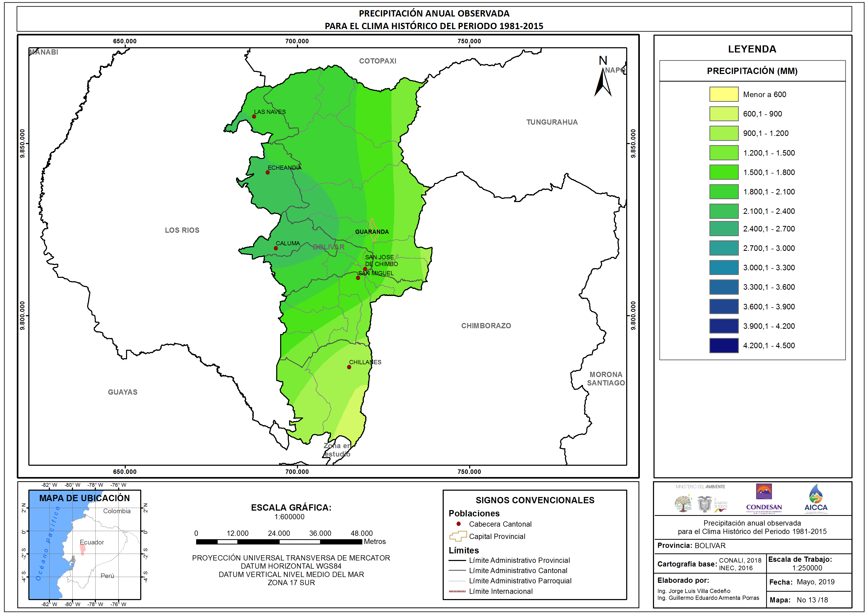
Task: Click the San Jose de Chimbo red marker
Action: pos(365,269)
